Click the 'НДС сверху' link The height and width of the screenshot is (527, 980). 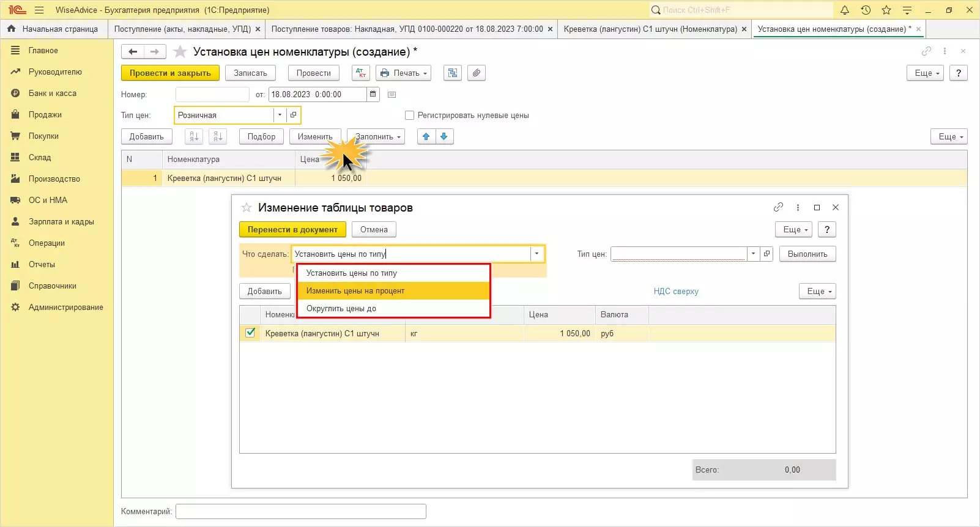676,291
